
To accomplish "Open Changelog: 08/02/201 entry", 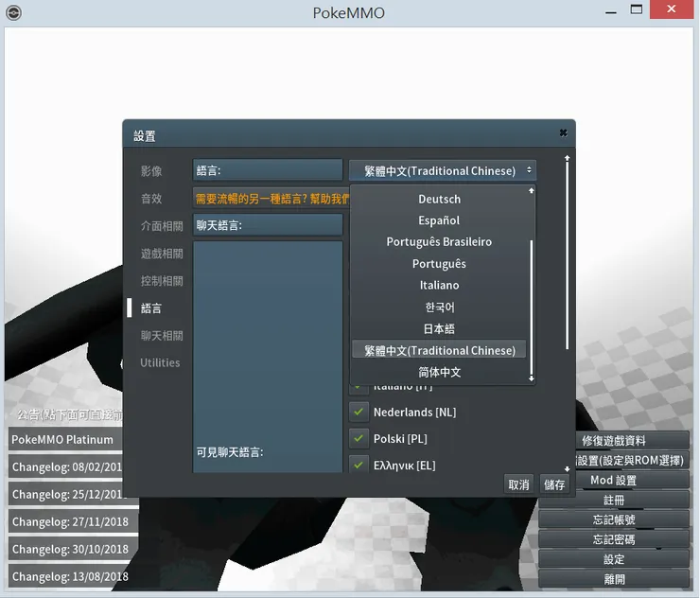I will click(65, 467).
